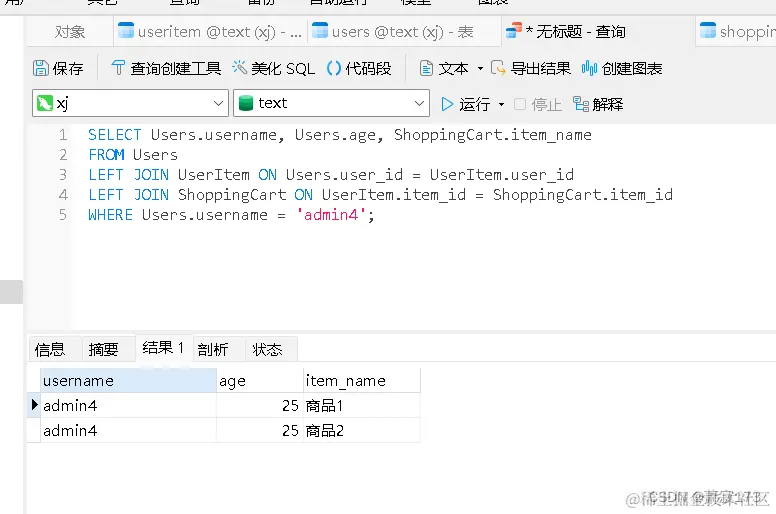776x514 pixels.
Task: Click the current row marker arrow
Action: click(34, 405)
